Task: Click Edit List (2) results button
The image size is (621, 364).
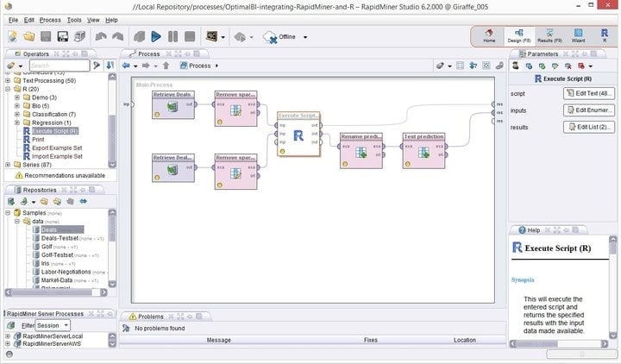Action: (589, 127)
